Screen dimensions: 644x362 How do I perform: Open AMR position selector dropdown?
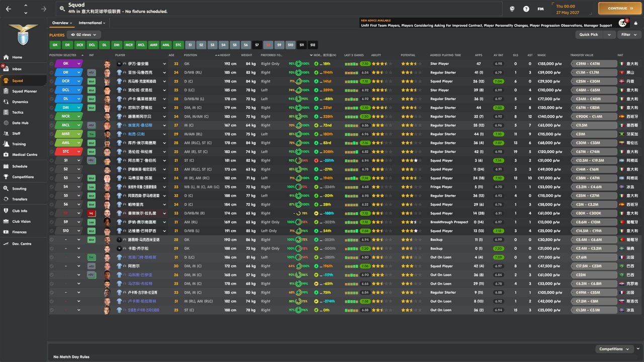(x=78, y=134)
